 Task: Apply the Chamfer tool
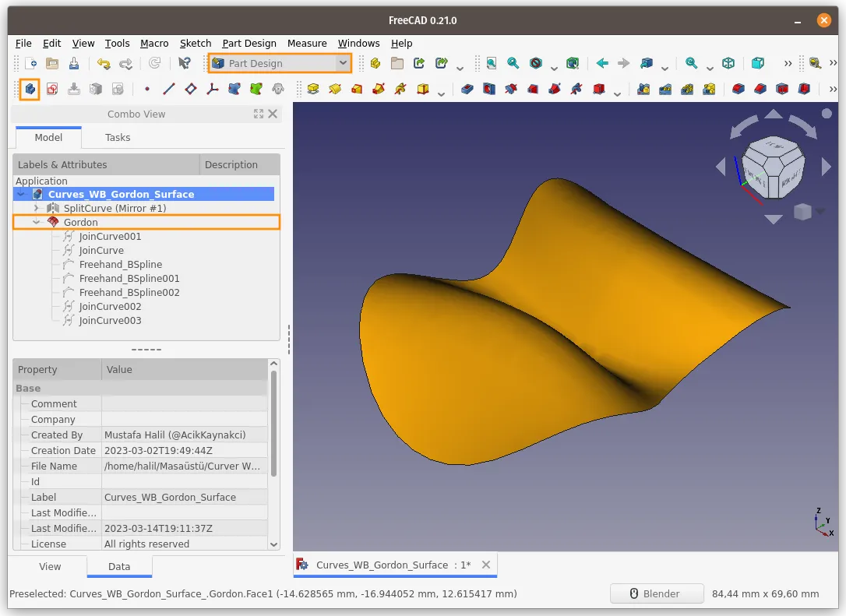760,89
